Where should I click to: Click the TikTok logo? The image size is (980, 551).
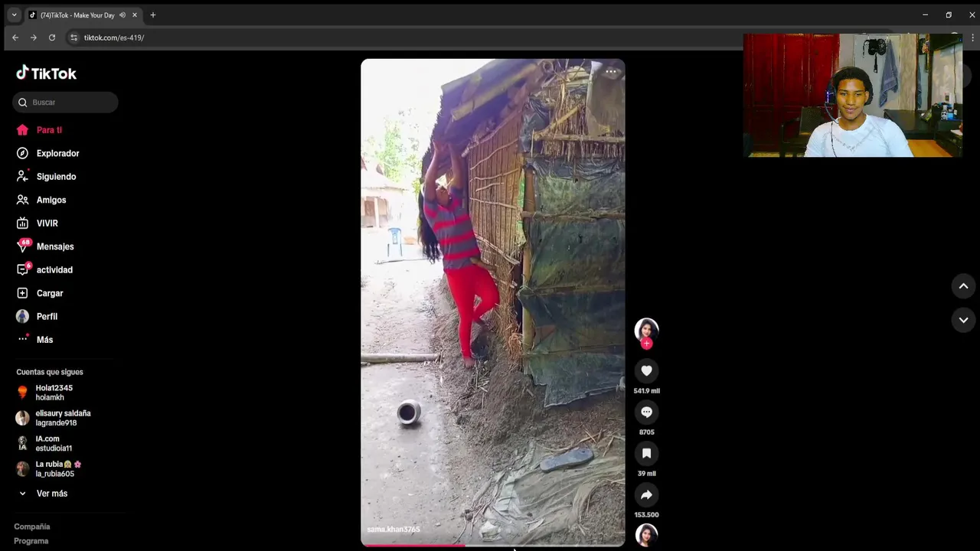(46, 73)
